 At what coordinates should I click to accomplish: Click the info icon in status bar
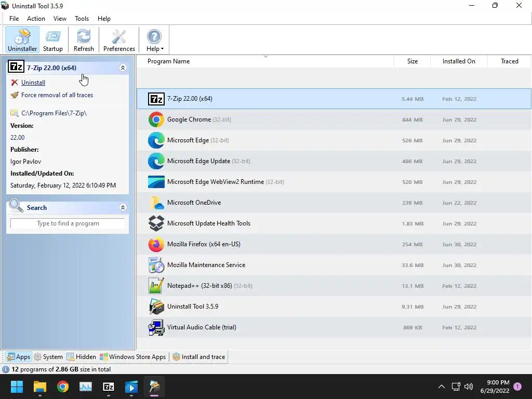6,369
